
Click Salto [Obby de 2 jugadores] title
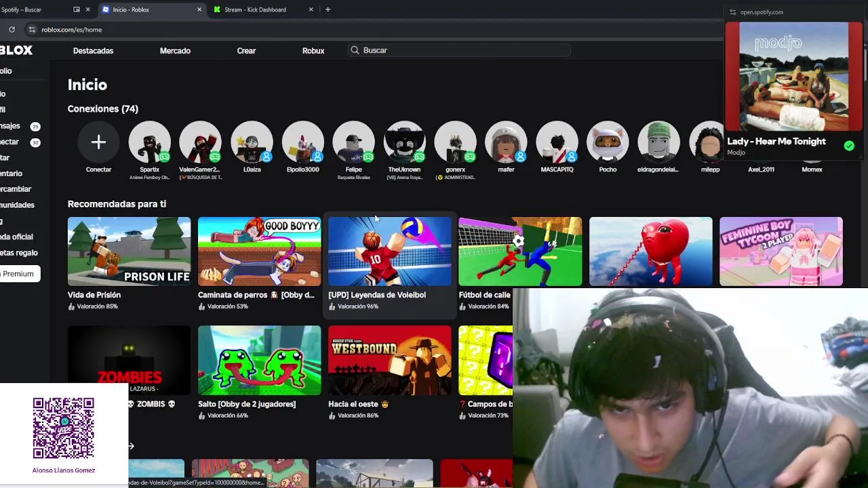[x=247, y=404]
